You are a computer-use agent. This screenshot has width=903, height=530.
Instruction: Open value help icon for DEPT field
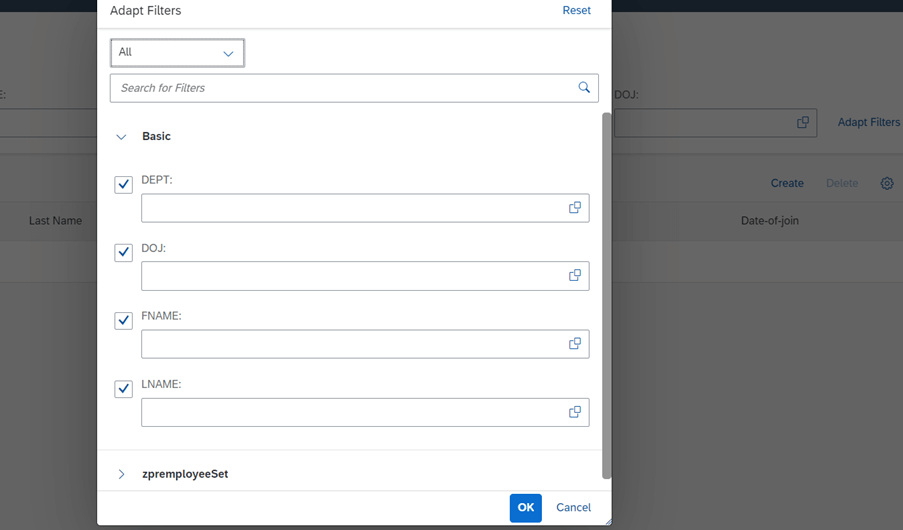(575, 207)
